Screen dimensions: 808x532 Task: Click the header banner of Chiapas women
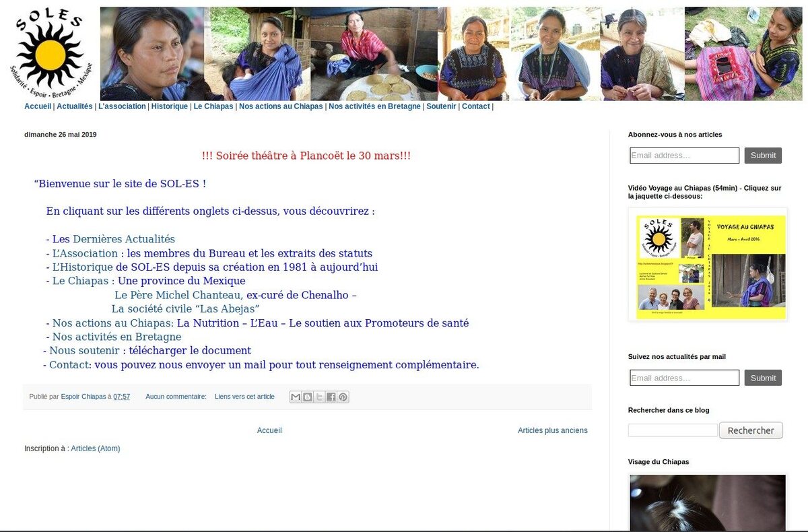pos(451,54)
